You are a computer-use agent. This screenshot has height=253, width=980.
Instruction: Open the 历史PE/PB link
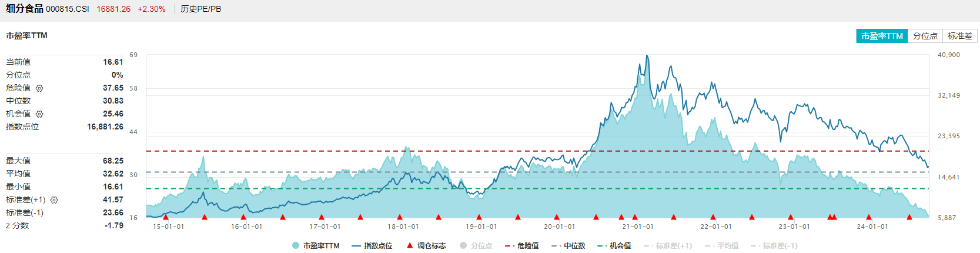(x=200, y=9)
